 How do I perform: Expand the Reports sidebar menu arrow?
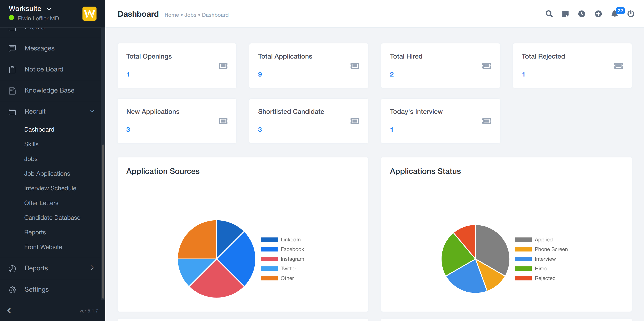92,268
